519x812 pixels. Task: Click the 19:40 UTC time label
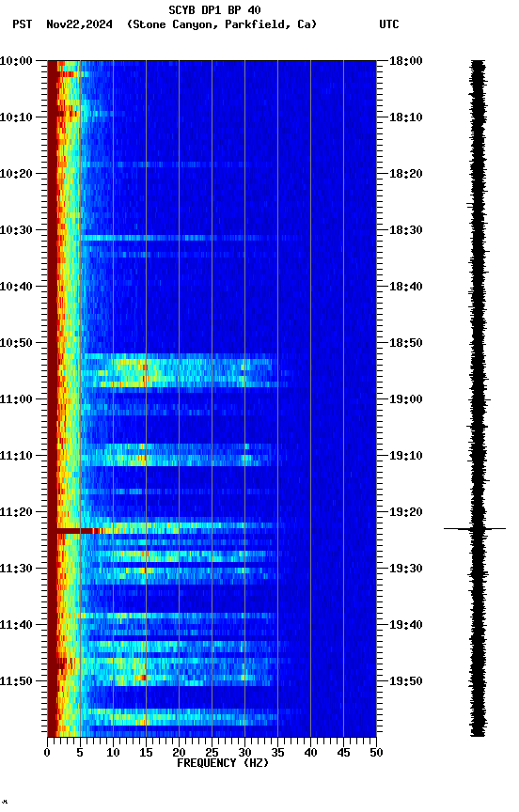coord(406,626)
